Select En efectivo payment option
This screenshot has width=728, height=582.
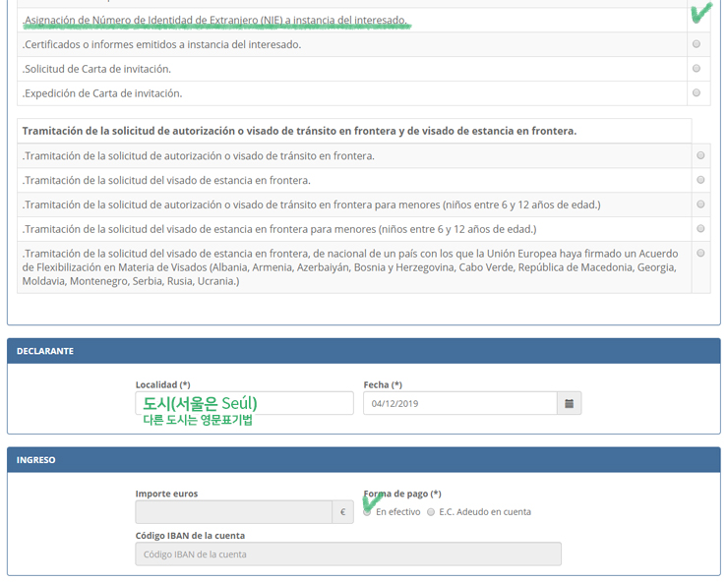367,512
